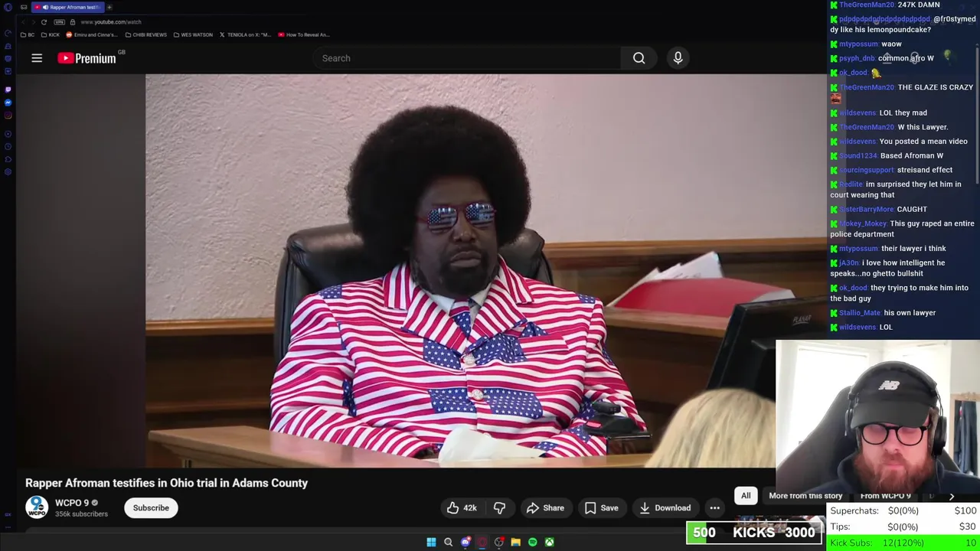Subscribe to WCPO 9 channel

pyautogui.click(x=151, y=508)
